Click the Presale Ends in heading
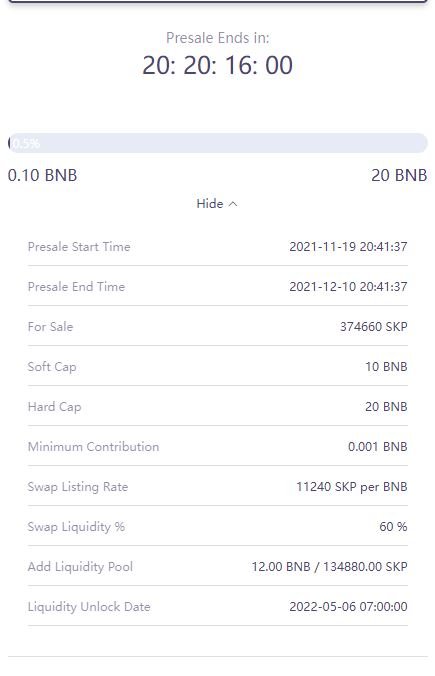 coord(218,38)
